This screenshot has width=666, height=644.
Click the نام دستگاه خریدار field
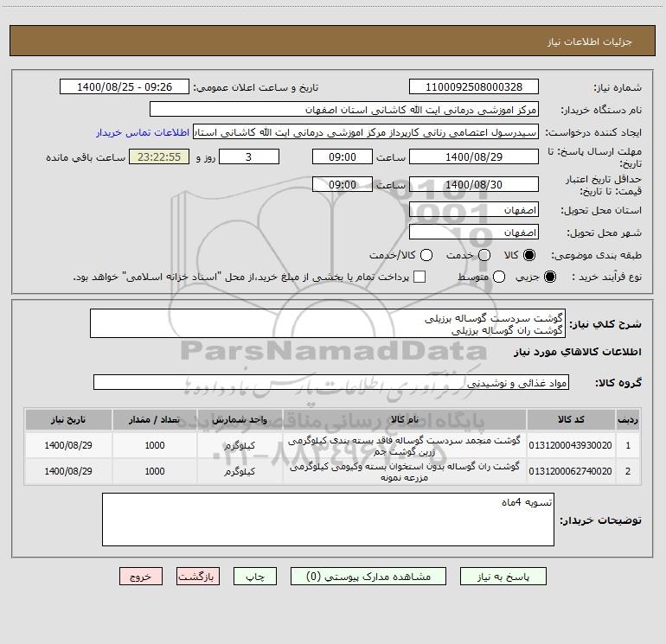344,110
